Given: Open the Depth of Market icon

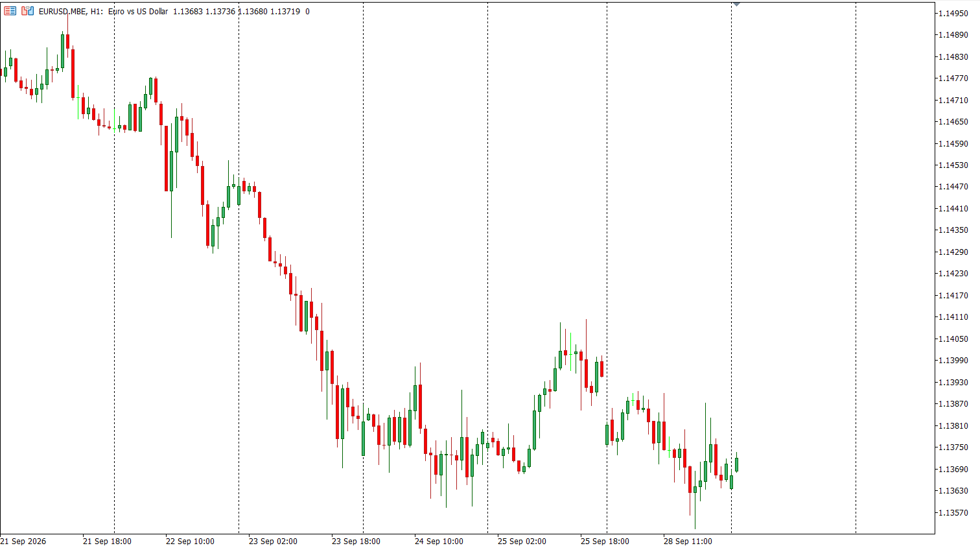Looking at the screenshot, I should 28,11.
